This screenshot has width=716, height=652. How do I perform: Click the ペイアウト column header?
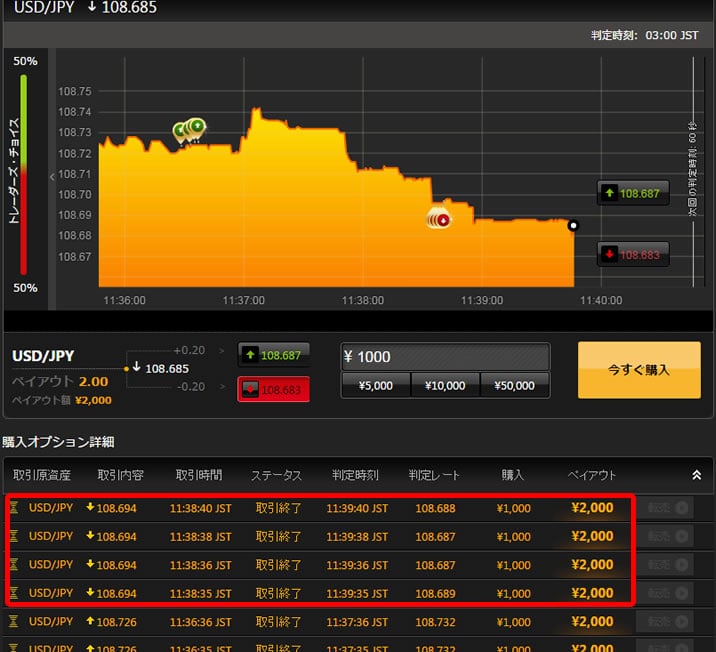(592, 475)
